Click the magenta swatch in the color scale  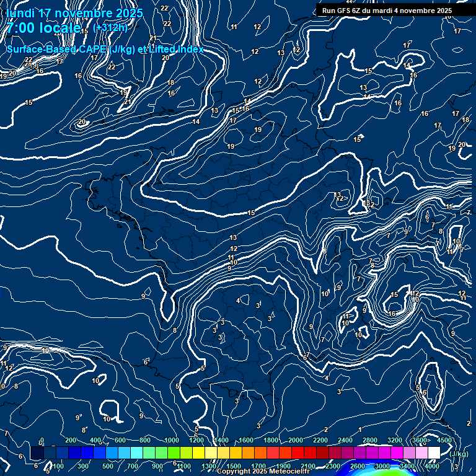tap(396, 453)
